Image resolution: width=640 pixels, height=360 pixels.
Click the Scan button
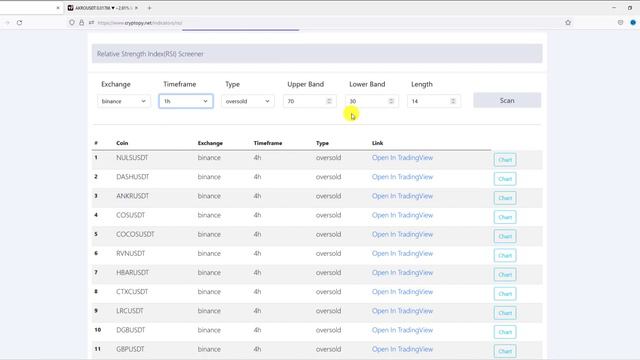coord(507,100)
